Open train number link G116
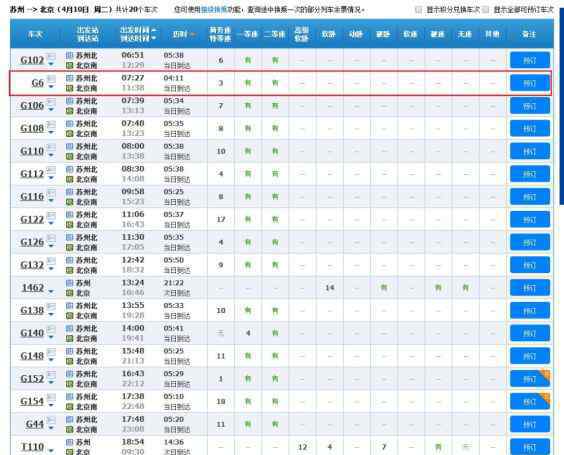Image resolution: width=564 pixels, height=455 pixels. coord(32,197)
